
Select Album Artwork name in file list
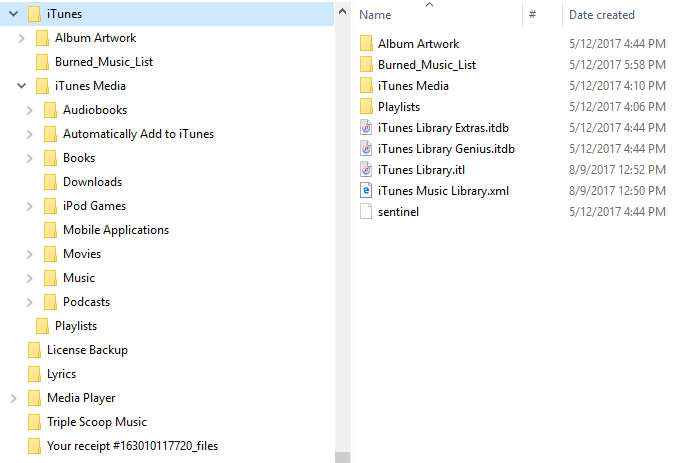(418, 44)
